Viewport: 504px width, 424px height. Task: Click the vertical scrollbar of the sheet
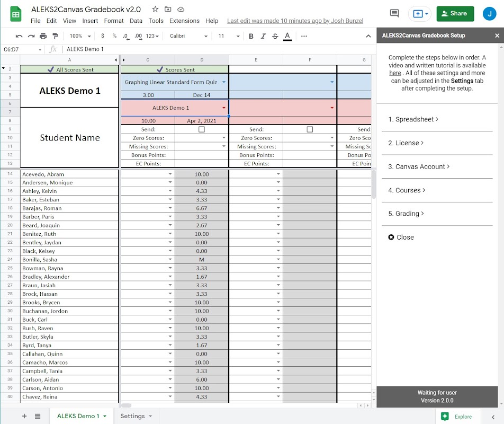(374, 184)
